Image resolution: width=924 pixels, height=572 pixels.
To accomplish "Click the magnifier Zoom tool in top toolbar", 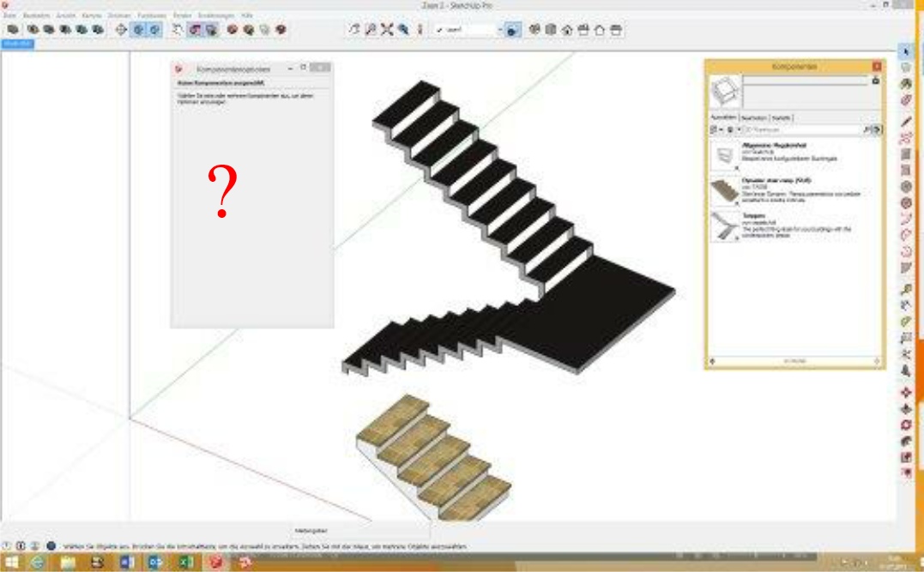I will tap(371, 29).
